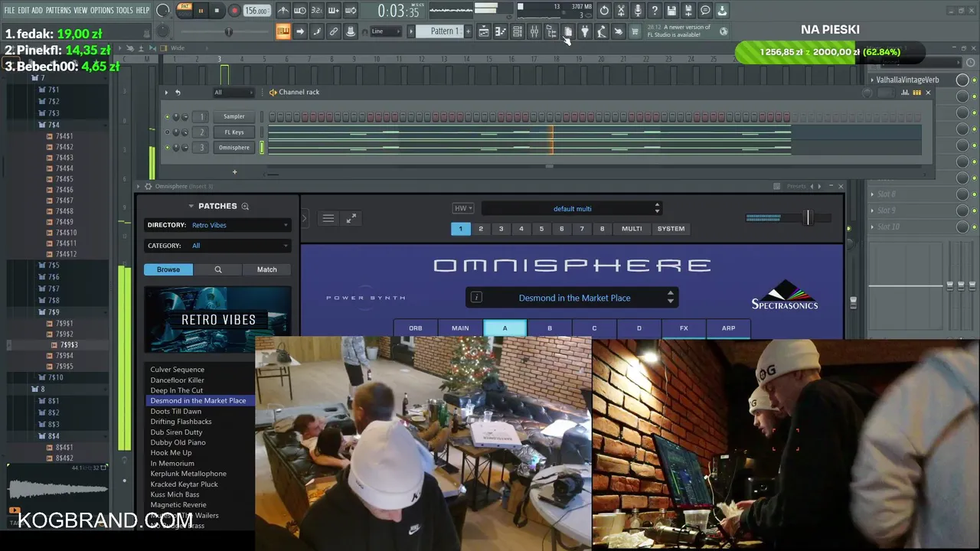Select part 1 in Omnisphere
Viewport: 980px width, 551px height.
click(461, 229)
